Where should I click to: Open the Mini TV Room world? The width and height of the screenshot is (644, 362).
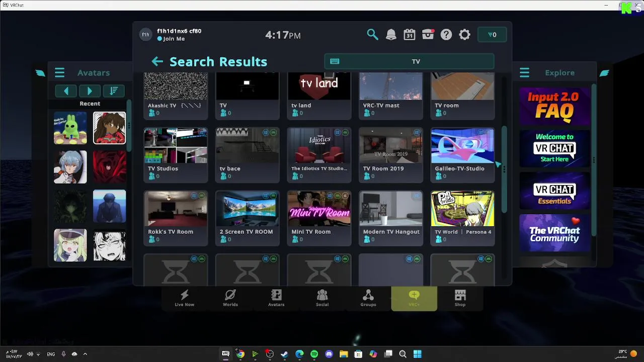[319, 218]
